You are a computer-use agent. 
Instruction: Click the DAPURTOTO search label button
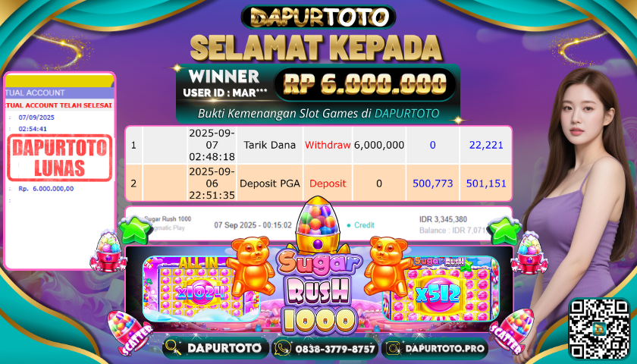[224, 348]
